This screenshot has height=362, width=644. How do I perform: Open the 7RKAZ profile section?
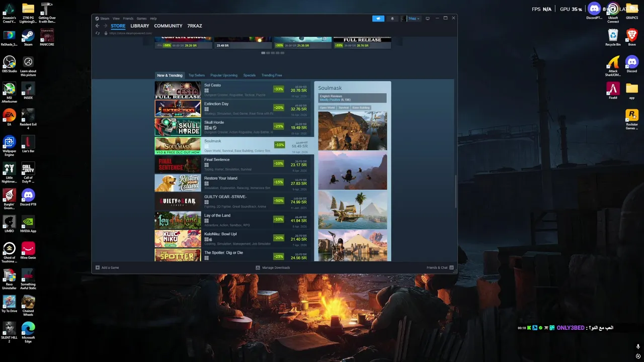(195, 26)
